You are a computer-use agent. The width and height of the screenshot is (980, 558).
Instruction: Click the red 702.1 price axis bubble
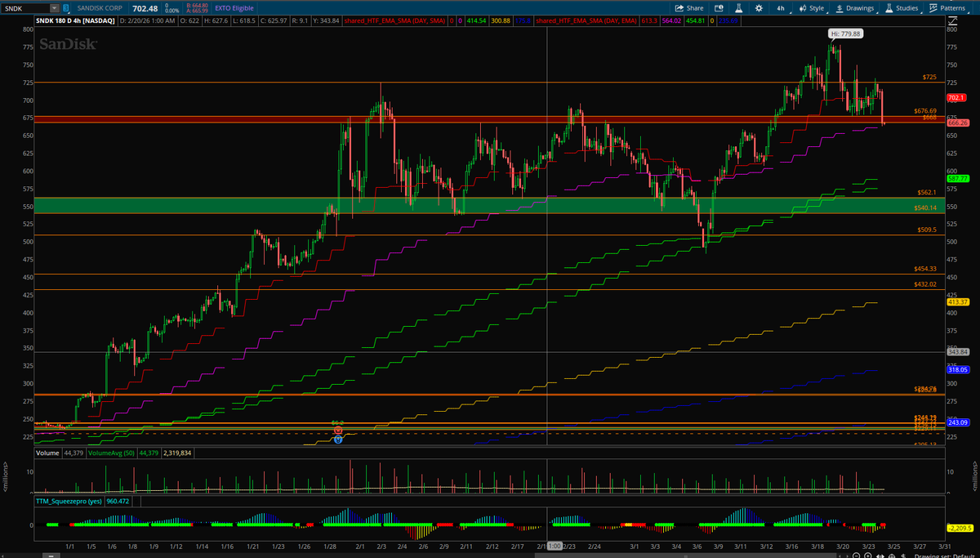tap(955, 98)
